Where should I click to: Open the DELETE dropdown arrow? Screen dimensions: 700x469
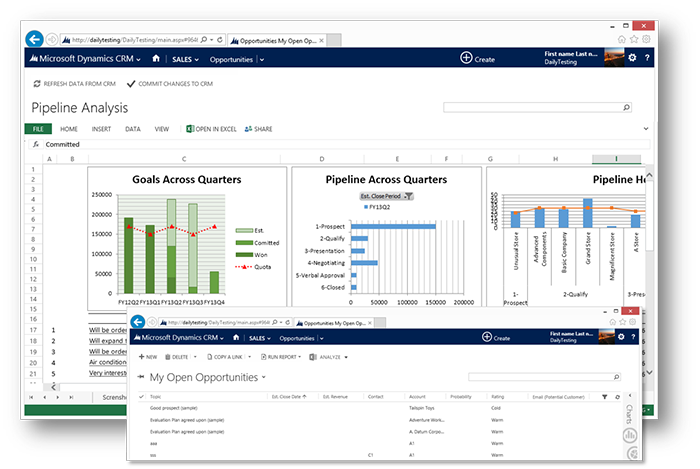(195, 357)
